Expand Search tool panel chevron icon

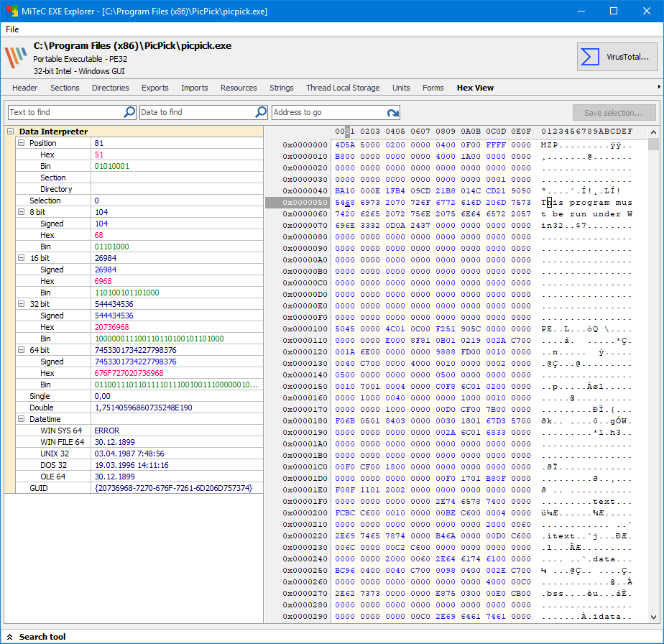(x=10, y=637)
